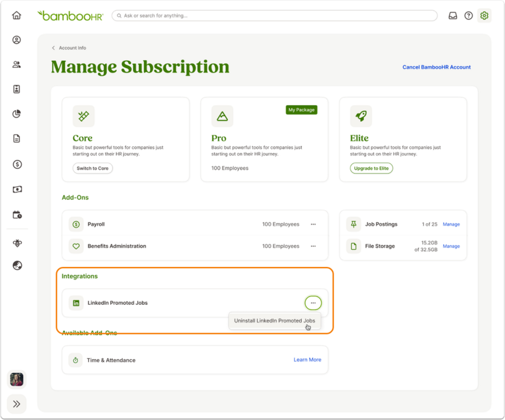
Task: Click the Core package icon
Action: (x=84, y=116)
